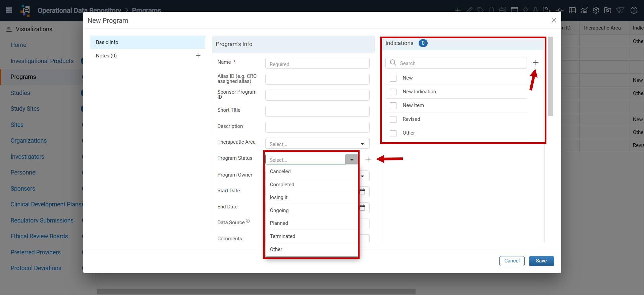Screen dimensions: 644x295
Task: Open the help question mark icon
Action: pyautogui.click(x=634, y=10)
